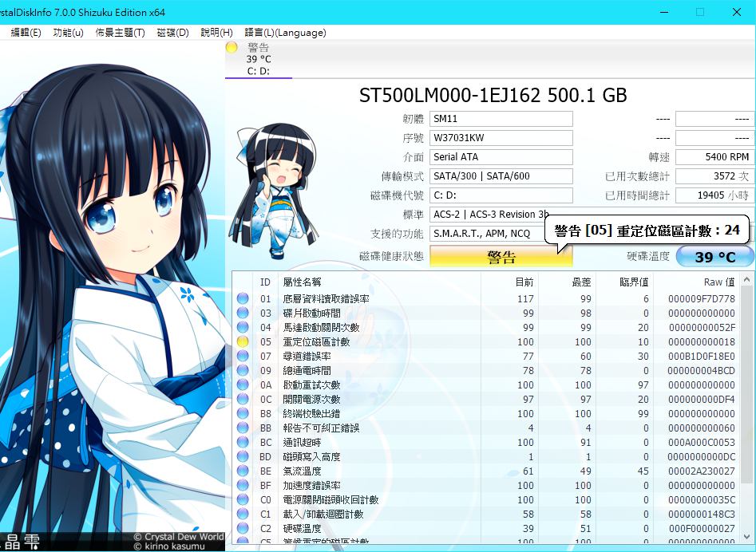Click the 屬性名稱 column header
The image size is (756, 552).
(379, 282)
